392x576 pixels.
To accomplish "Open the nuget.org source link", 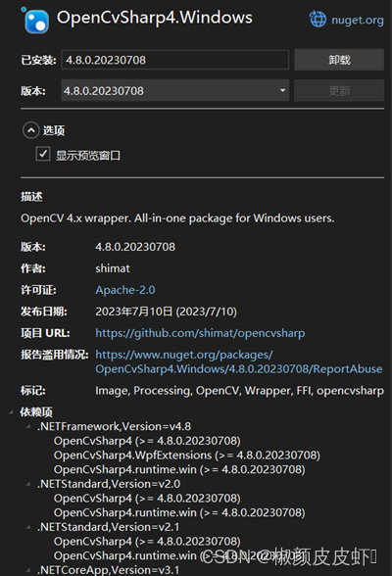I will pyautogui.click(x=358, y=20).
